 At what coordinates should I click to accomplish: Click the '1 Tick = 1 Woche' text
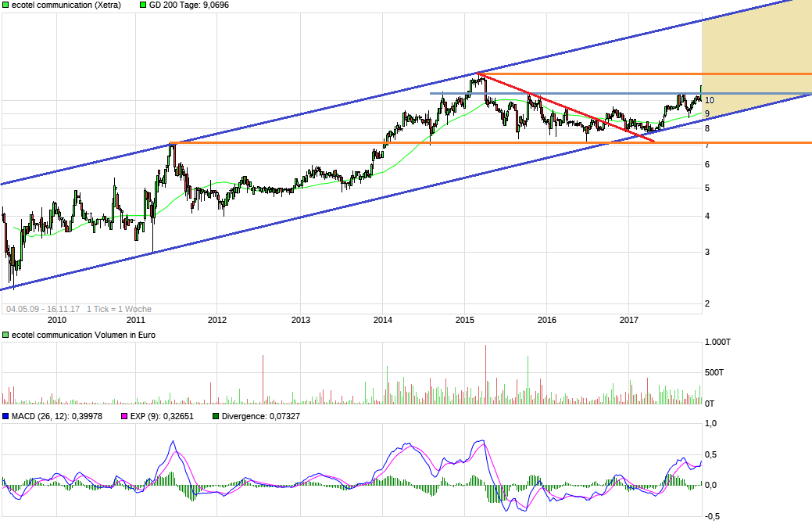pos(119,309)
